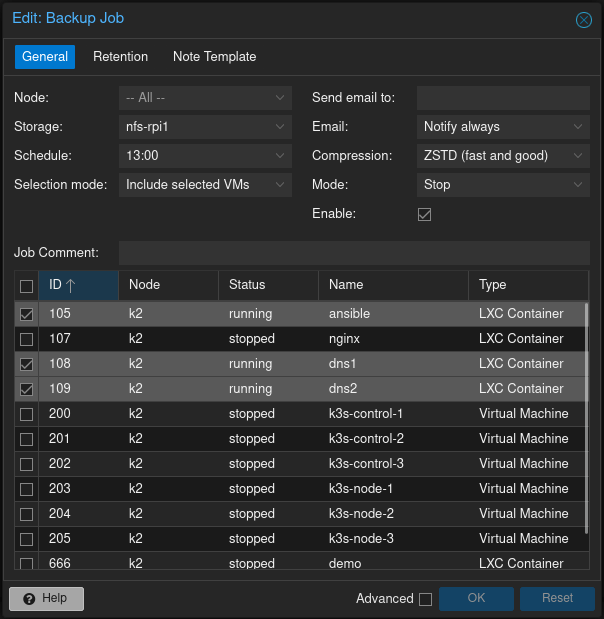
Task: Deselect the checkbox for 105 ansible
Action: click(x=26, y=314)
